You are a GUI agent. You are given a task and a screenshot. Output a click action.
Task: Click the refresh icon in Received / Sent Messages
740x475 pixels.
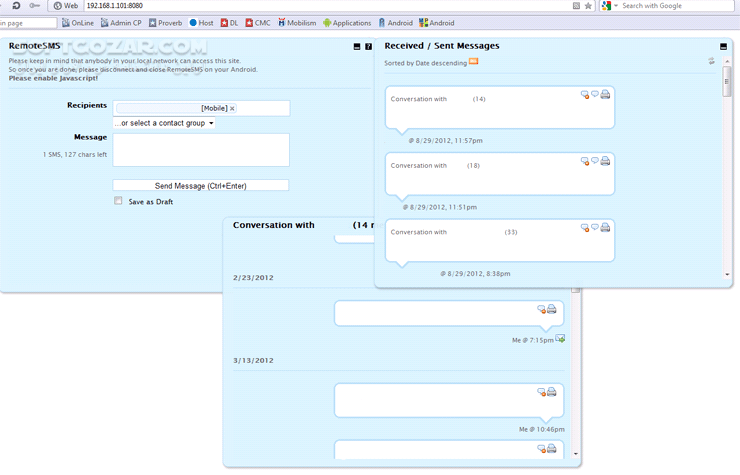coord(712,61)
